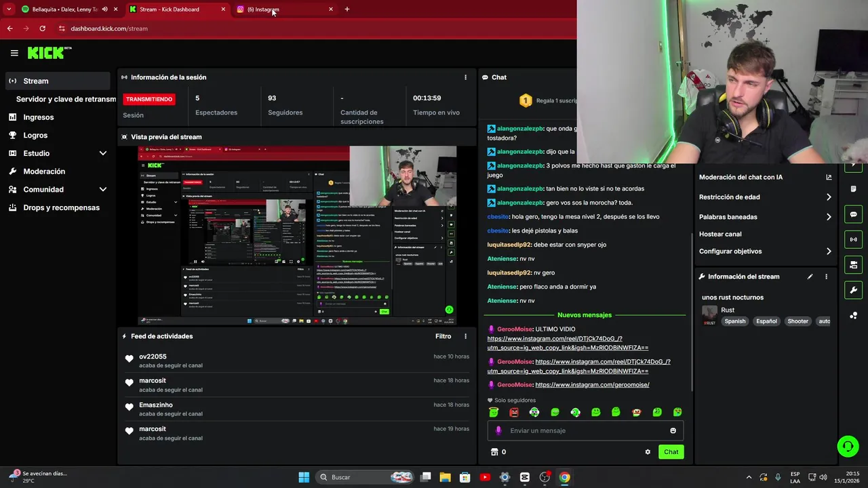Image resolution: width=868 pixels, height=488 pixels.
Task: Click the stream preview video
Action: [297, 235]
